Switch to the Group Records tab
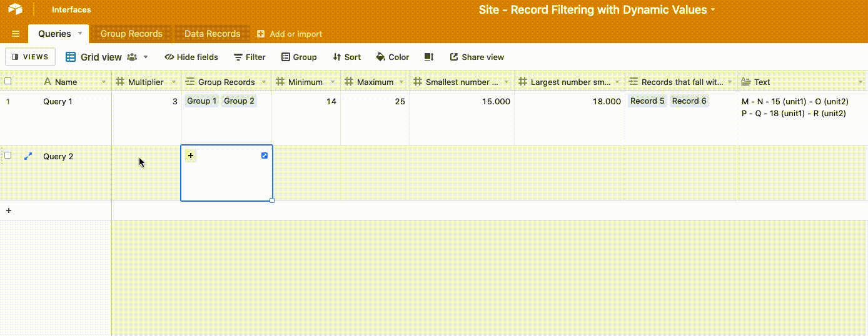Viewport: 868px width, 336px height. coord(131,34)
